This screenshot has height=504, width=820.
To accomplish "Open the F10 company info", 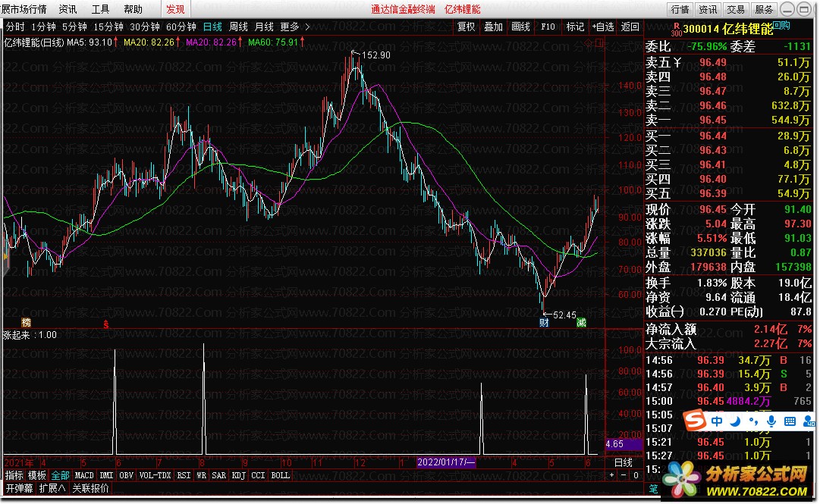I will [x=548, y=27].
